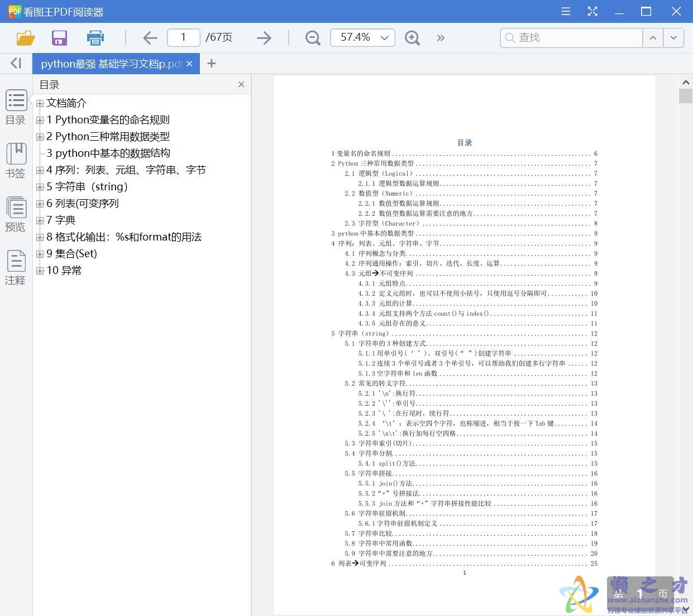The image size is (693, 616).
Task: Print the PDF using the printer icon
Action: (95, 37)
